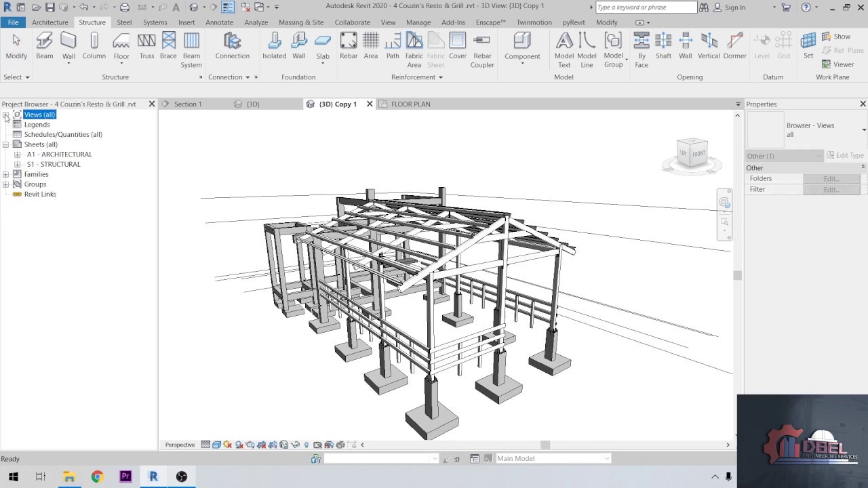Expand the A1 - ARCHITECTURAL sheet

click(18, 155)
